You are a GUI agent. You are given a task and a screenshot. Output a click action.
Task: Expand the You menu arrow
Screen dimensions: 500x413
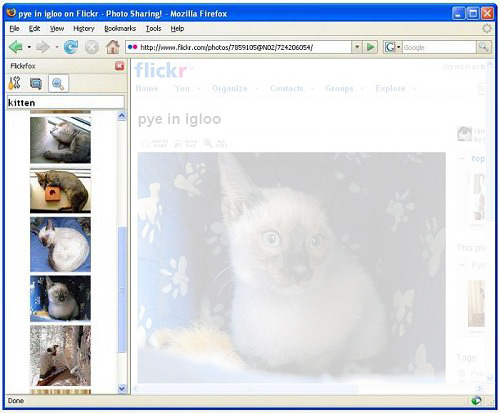[x=199, y=89]
